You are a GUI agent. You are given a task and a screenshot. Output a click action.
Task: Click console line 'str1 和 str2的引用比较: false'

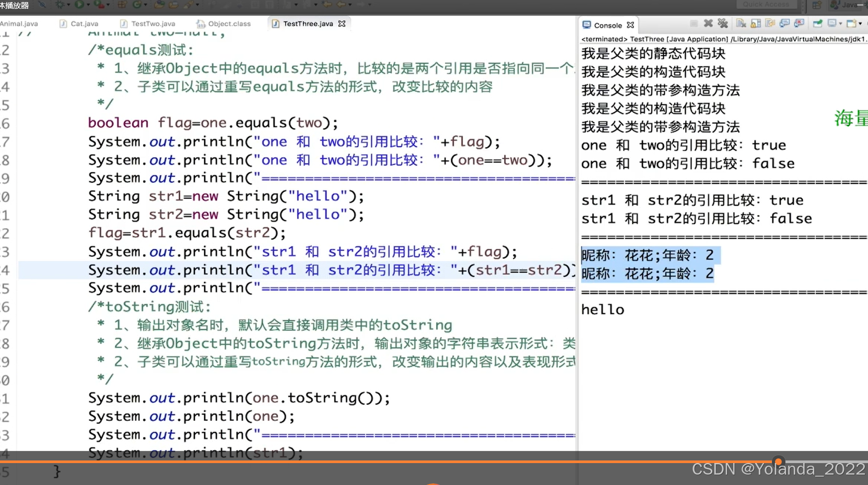pos(697,218)
